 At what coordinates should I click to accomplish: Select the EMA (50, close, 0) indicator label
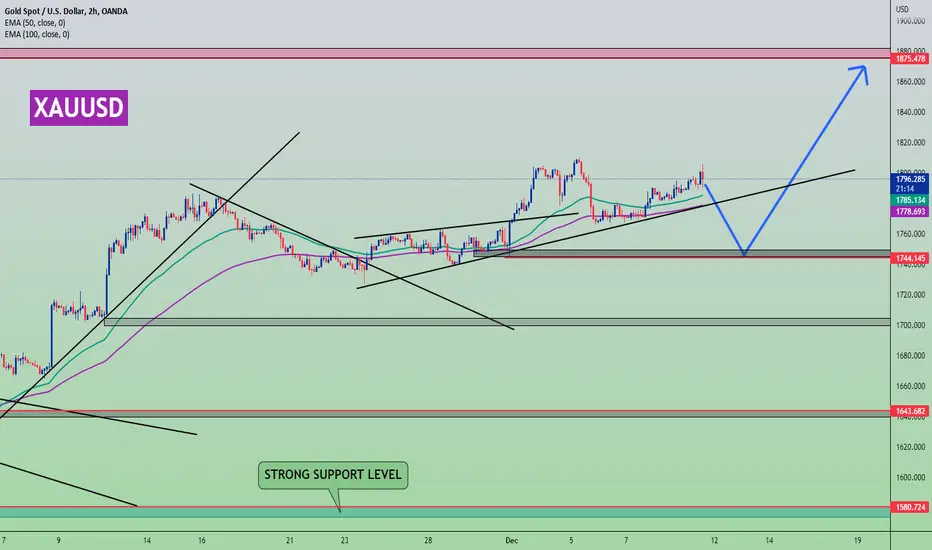tap(35, 23)
